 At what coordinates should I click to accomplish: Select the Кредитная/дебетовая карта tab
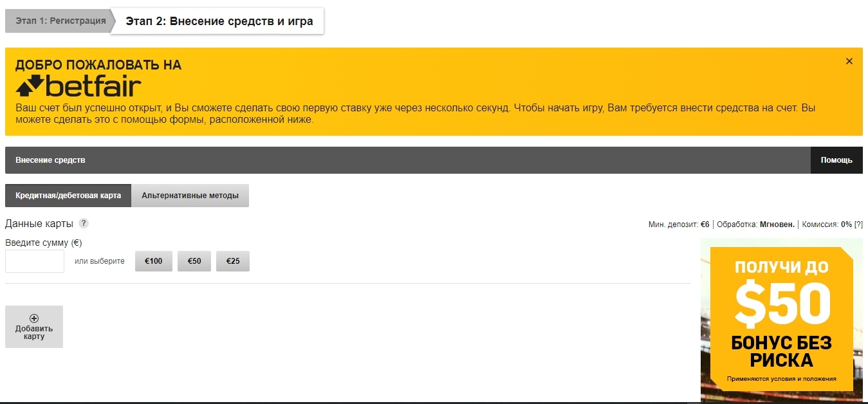68,196
